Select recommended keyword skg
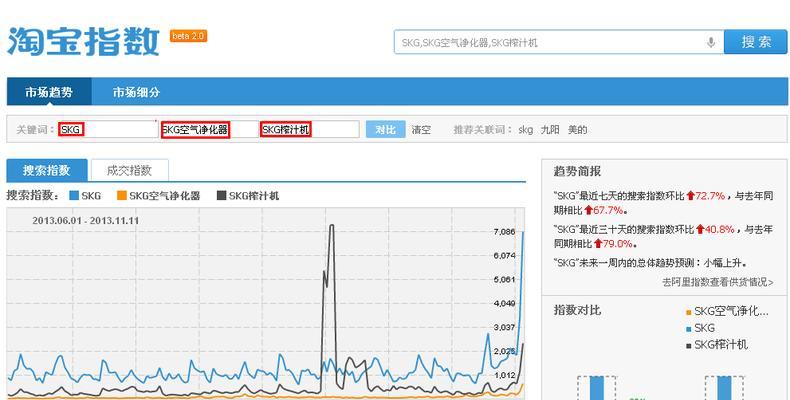The width and height of the screenshot is (790, 400). 525,130
